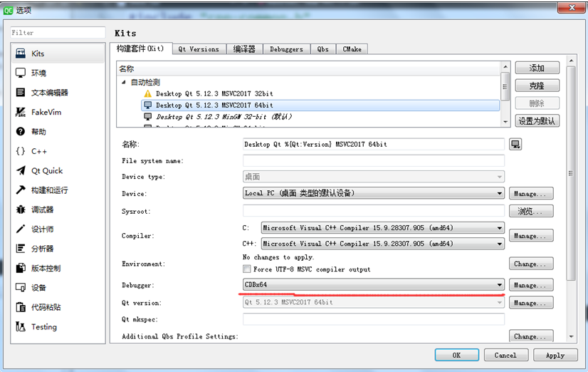
Task: Open the FakeVim settings category
Action: click(x=58, y=112)
